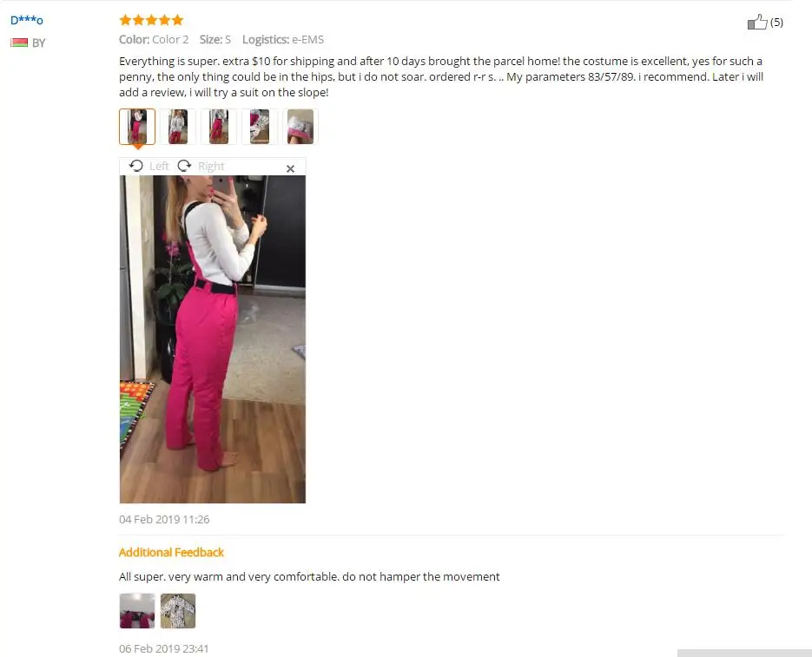Open the first additional feedback thumbnail

tap(137, 611)
